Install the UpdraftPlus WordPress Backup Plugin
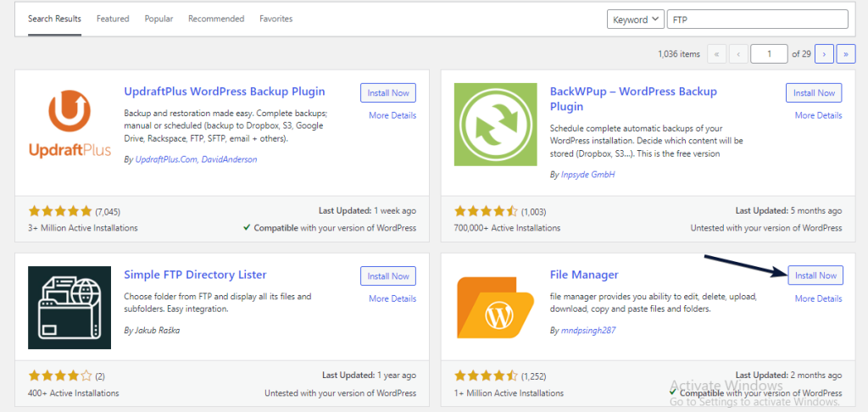The width and height of the screenshot is (868, 412). click(x=389, y=92)
